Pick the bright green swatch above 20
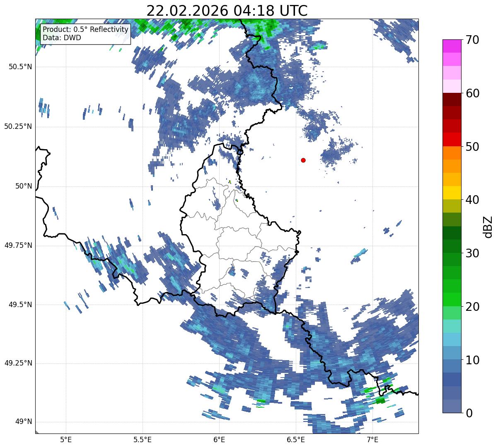This screenshot has width=498, height=448. tap(452, 299)
